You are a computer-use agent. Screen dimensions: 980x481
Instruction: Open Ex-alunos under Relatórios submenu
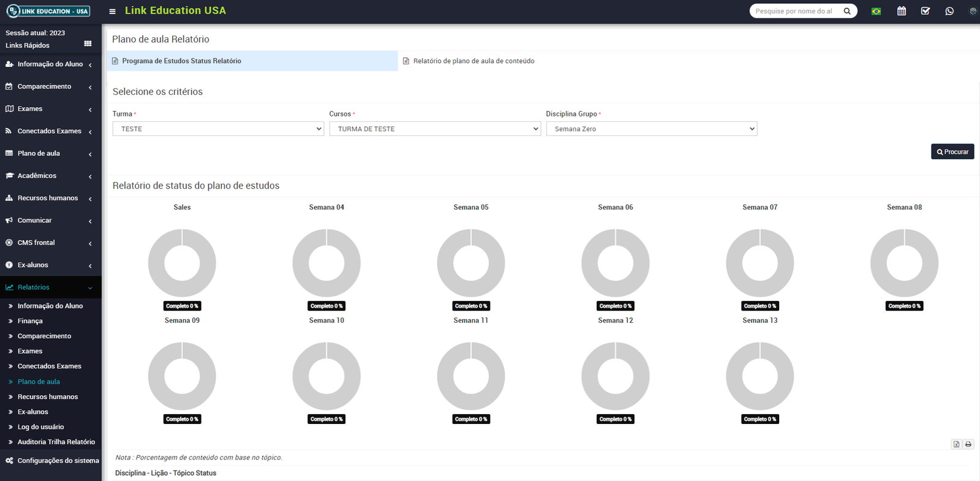32,412
